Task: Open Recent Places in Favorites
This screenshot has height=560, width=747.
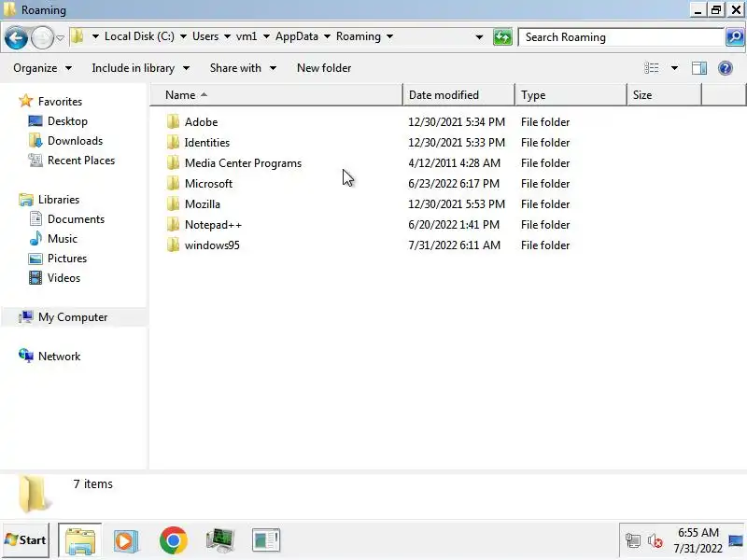Action: pyautogui.click(x=81, y=160)
